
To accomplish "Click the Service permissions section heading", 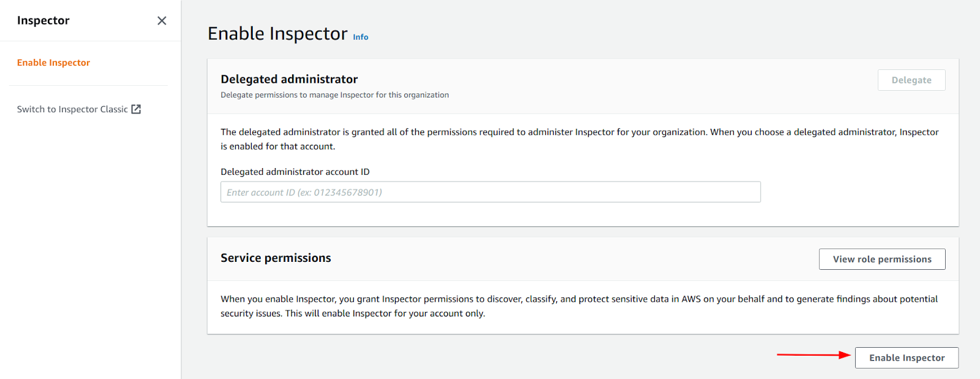I will tap(276, 258).
